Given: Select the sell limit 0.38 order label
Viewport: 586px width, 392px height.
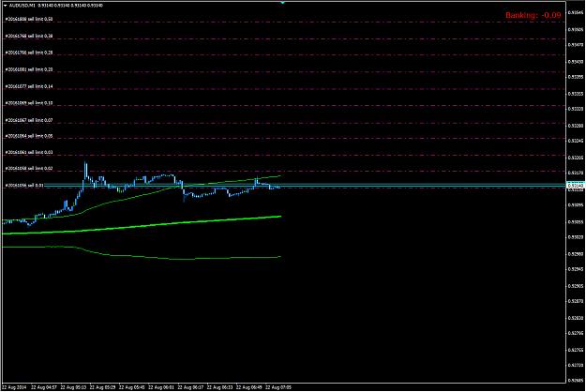Looking at the screenshot, I should 29,36.
